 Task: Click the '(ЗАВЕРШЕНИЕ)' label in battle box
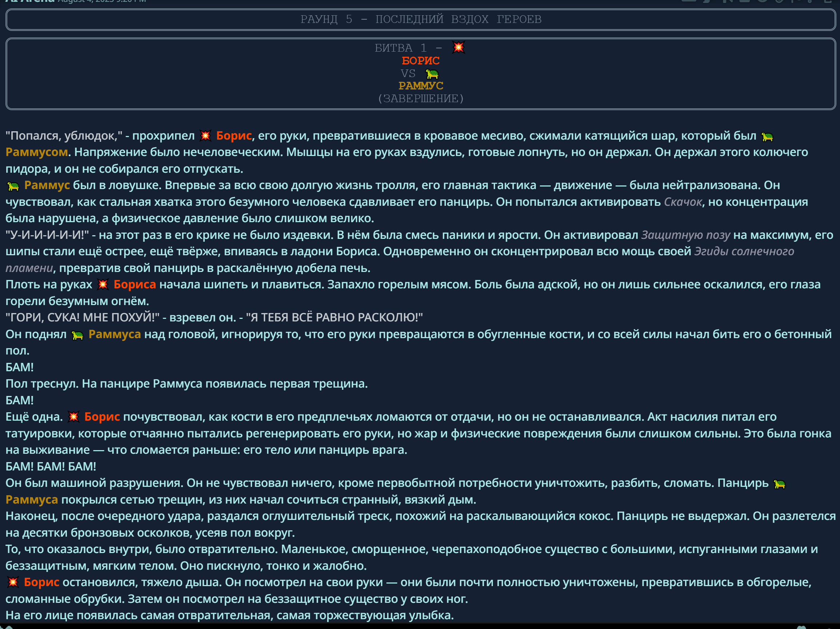pos(421,99)
